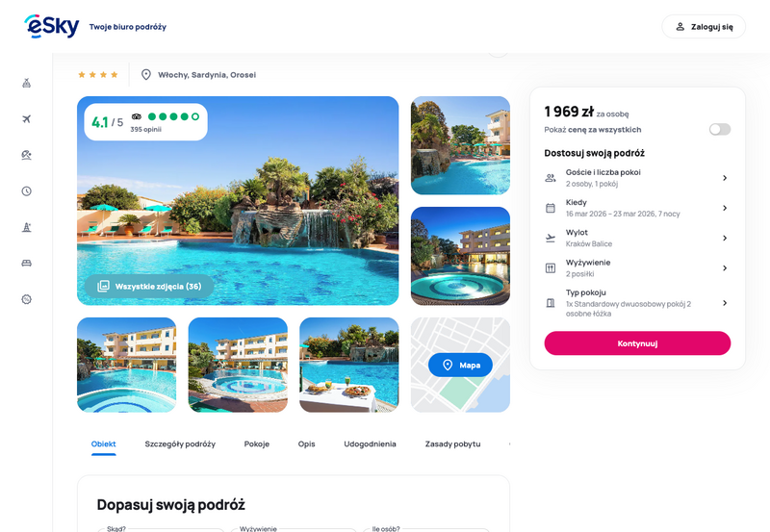The image size is (770, 532).
Task: Select the lighthouse city-break sidebar icon
Action: click(27, 227)
